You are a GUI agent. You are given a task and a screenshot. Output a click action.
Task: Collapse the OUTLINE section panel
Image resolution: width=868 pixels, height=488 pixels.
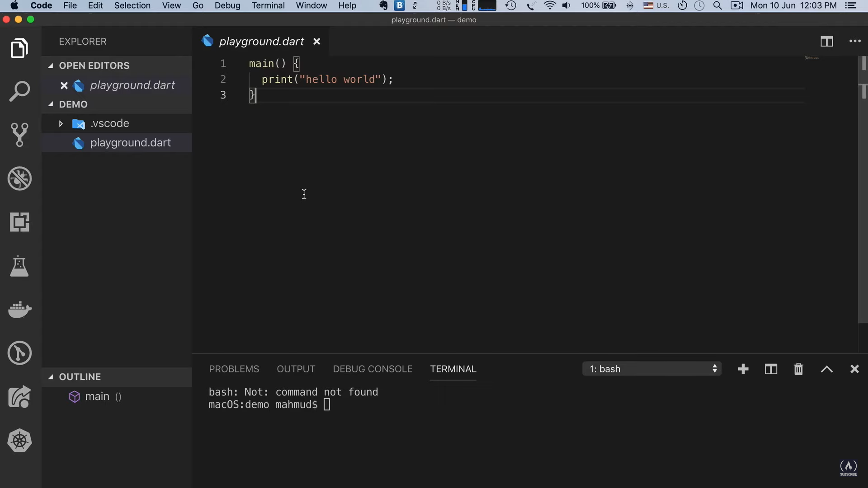pyautogui.click(x=51, y=376)
